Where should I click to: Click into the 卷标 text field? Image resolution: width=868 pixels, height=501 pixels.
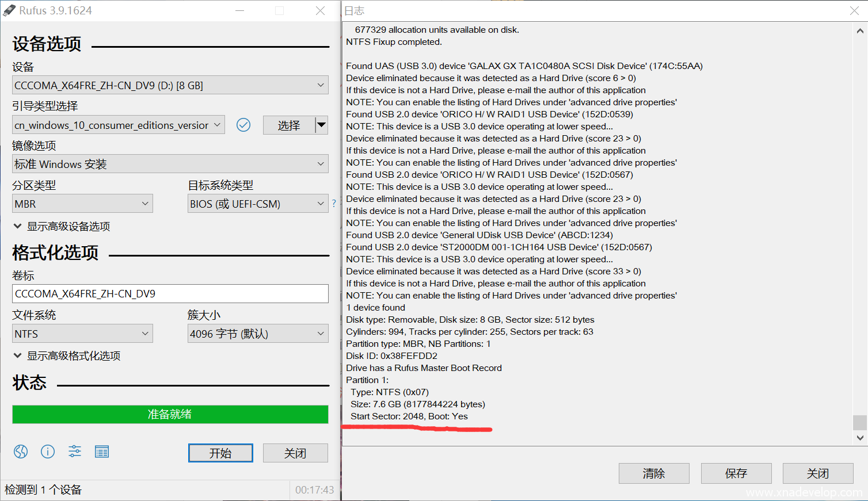click(x=170, y=293)
